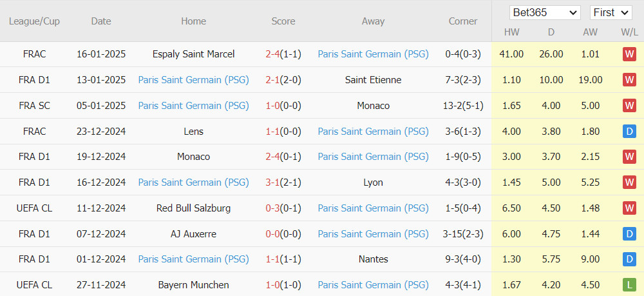
Task: Open Paris Saint Germain home link versus Saint Etienne
Action: [x=193, y=80]
